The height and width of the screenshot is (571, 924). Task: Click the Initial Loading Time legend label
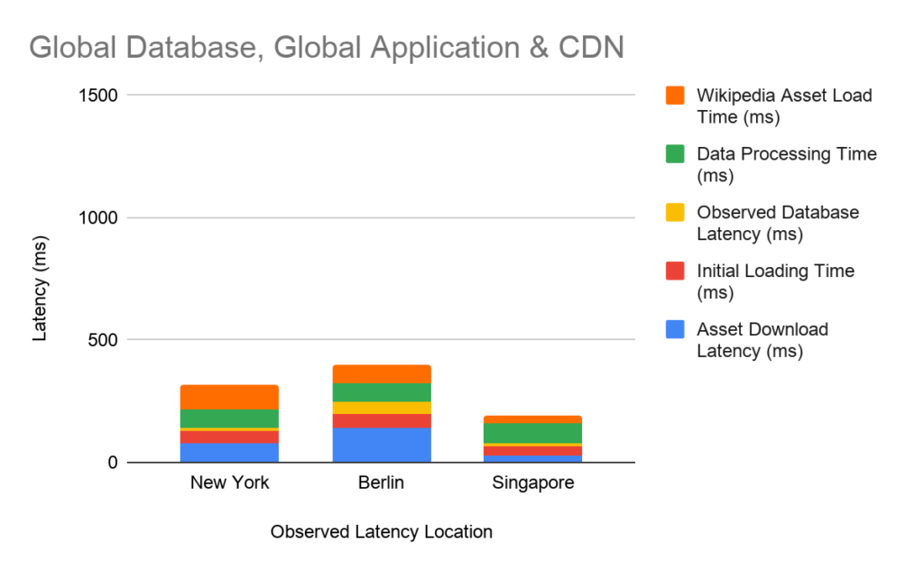(x=775, y=281)
